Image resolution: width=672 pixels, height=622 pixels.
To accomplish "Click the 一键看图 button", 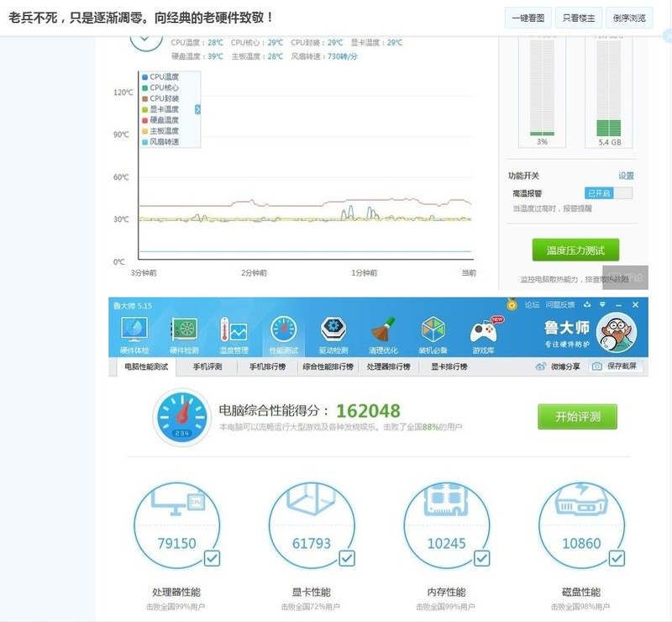I will tap(528, 18).
